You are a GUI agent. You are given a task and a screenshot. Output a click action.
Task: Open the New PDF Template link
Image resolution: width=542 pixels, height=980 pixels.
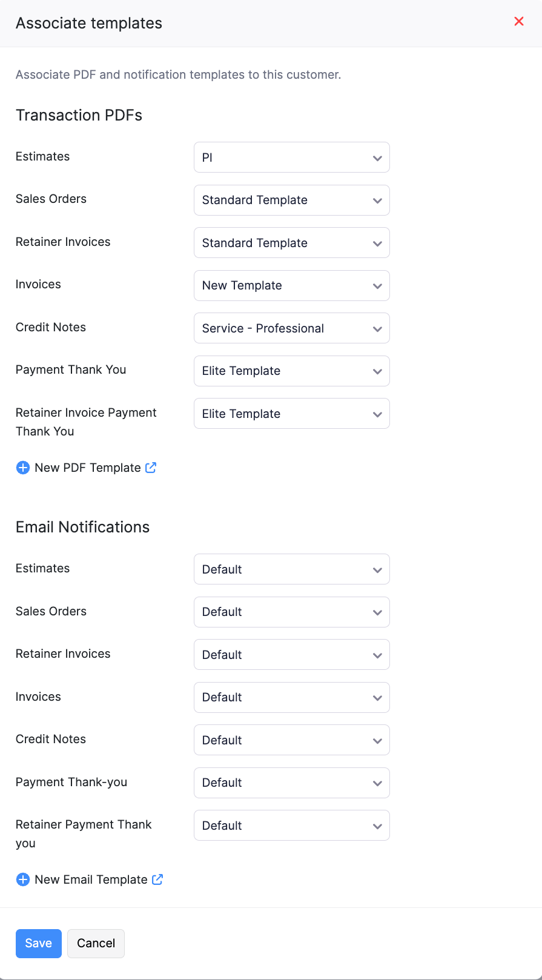point(88,468)
